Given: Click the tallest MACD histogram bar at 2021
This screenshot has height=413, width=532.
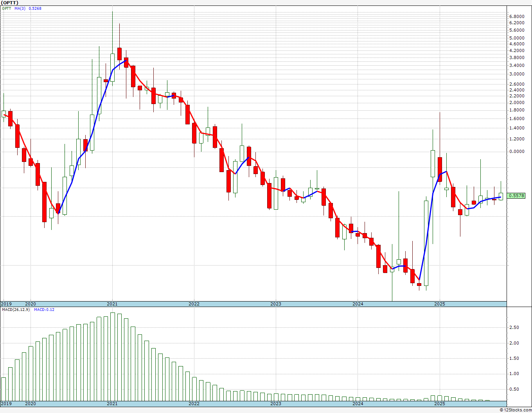Looking at the screenshot, I should [113, 356].
